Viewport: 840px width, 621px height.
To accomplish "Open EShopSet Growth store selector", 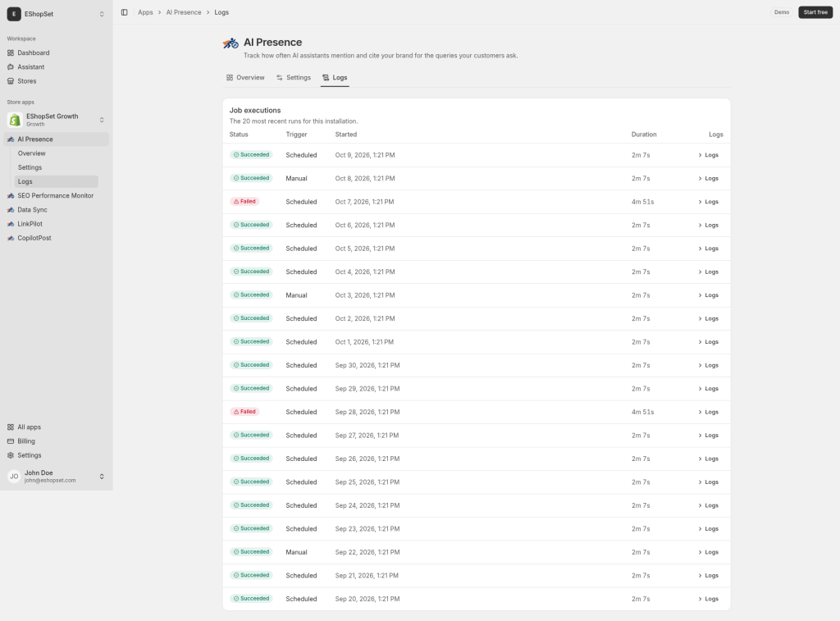I will click(102, 120).
